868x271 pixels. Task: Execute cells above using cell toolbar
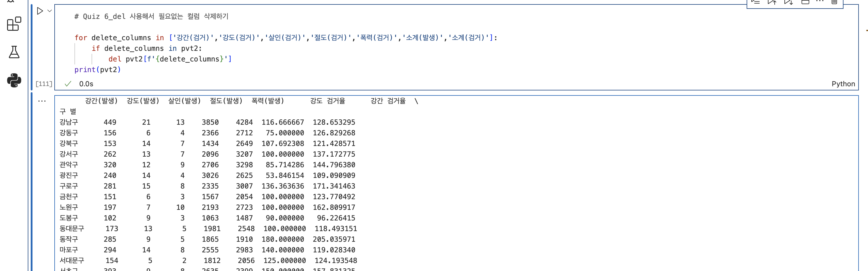tap(772, 2)
